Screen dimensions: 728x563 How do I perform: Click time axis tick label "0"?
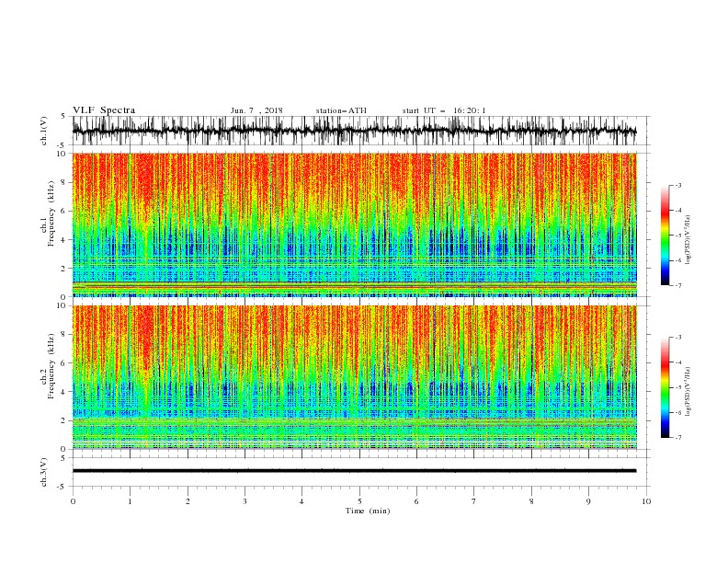[x=73, y=501]
